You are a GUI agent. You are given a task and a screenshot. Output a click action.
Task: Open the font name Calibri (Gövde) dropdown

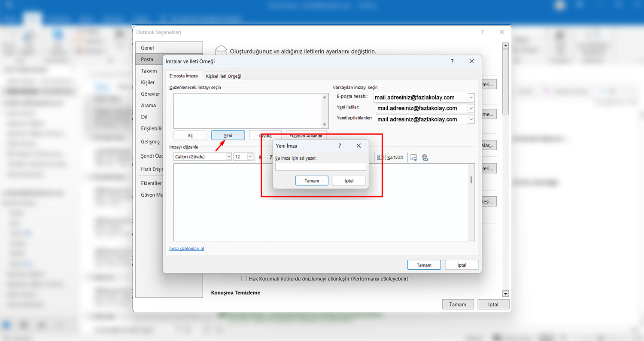pos(228,157)
